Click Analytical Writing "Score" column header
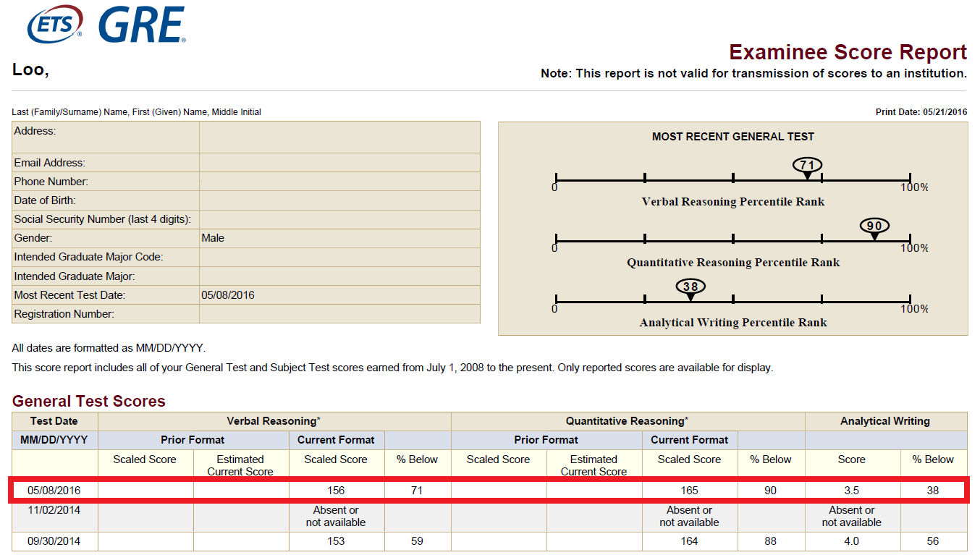This screenshot has width=980, height=555. (852, 459)
